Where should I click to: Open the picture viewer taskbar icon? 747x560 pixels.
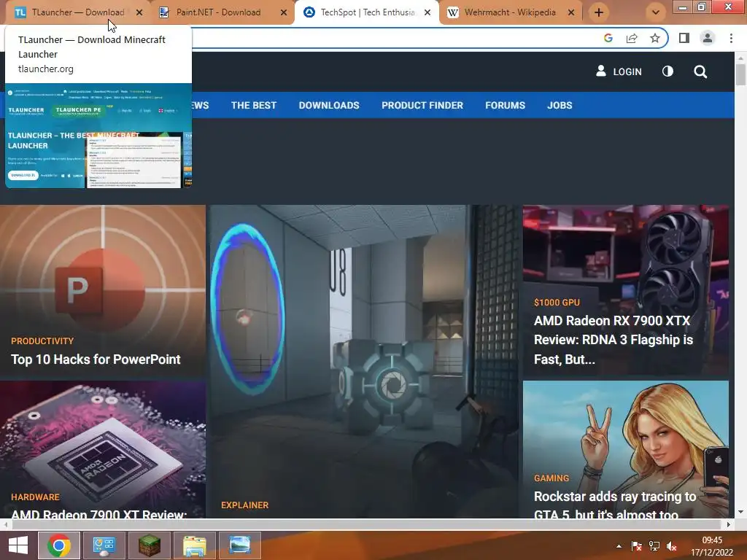coord(240,545)
